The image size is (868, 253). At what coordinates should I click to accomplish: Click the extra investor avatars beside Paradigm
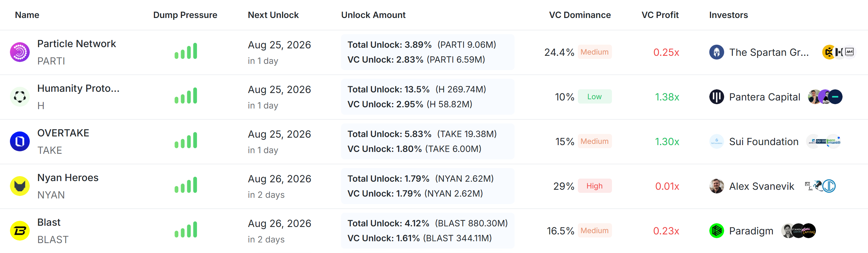click(x=798, y=231)
